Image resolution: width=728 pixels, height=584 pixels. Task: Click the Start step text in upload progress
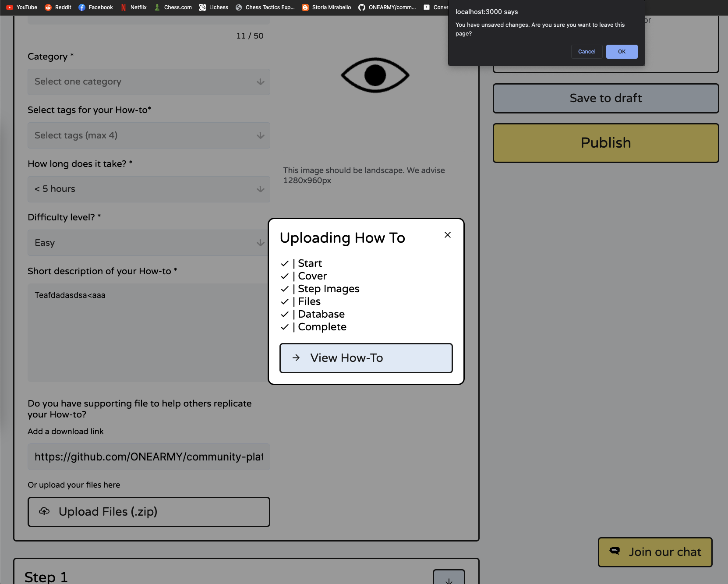(310, 263)
